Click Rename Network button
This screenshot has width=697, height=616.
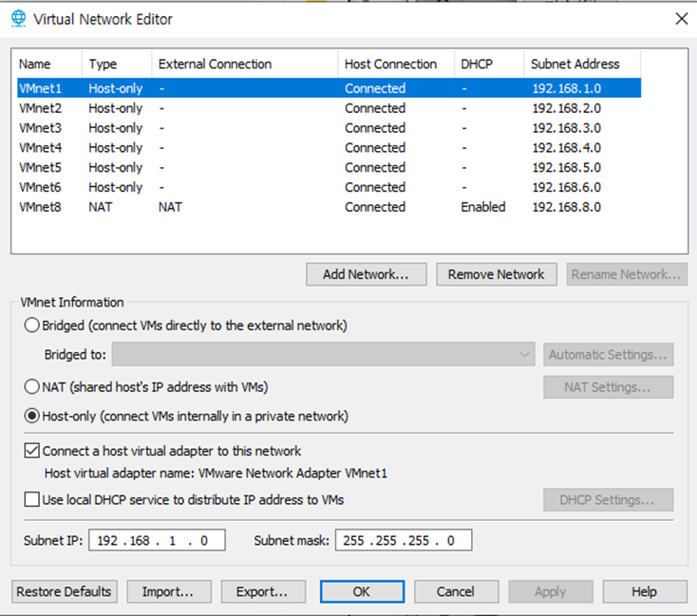[627, 274]
